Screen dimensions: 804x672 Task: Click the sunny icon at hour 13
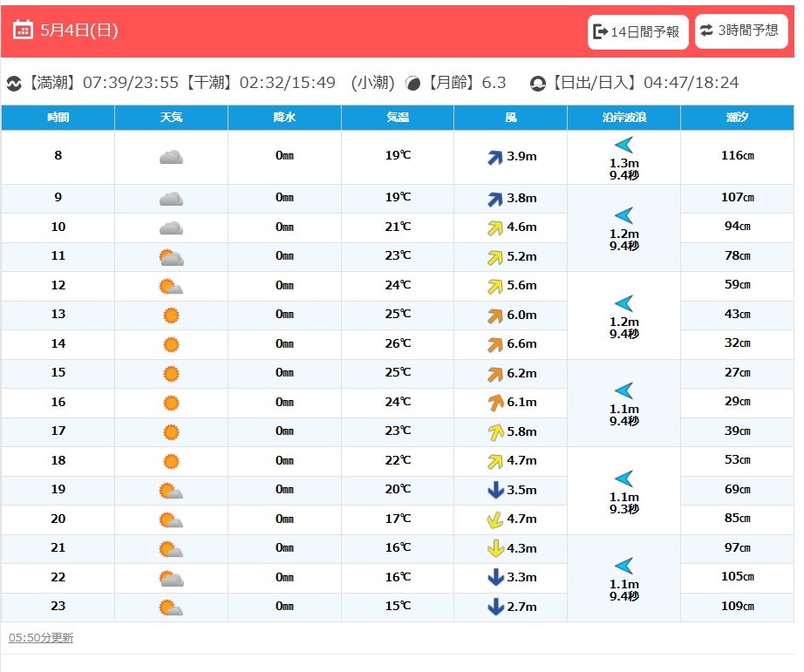[x=171, y=316]
